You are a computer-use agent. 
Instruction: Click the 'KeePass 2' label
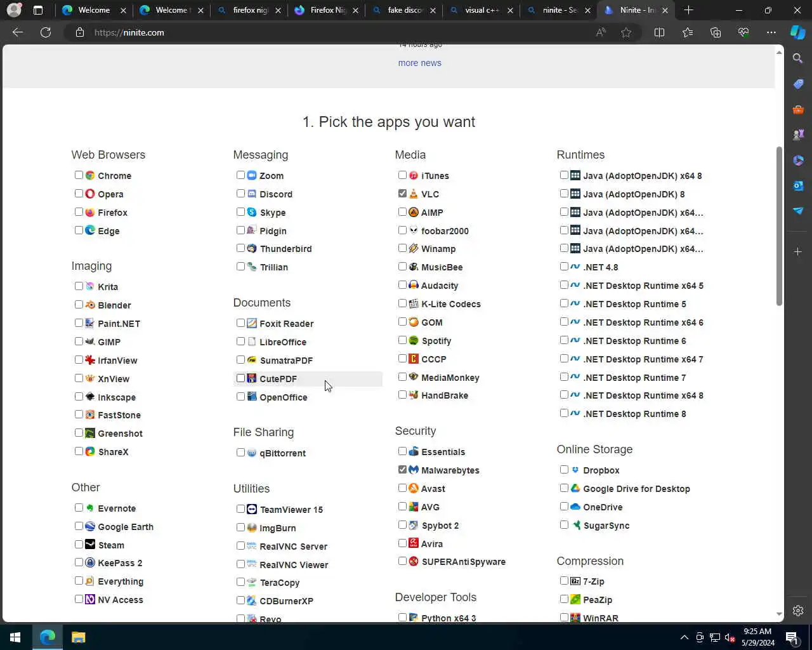pos(120,562)
